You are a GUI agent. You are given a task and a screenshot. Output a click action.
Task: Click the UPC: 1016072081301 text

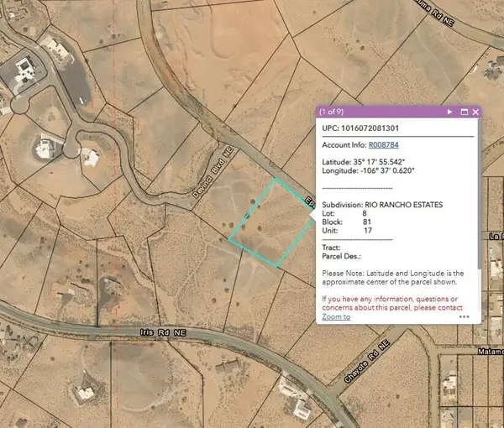tap(360, 128)
